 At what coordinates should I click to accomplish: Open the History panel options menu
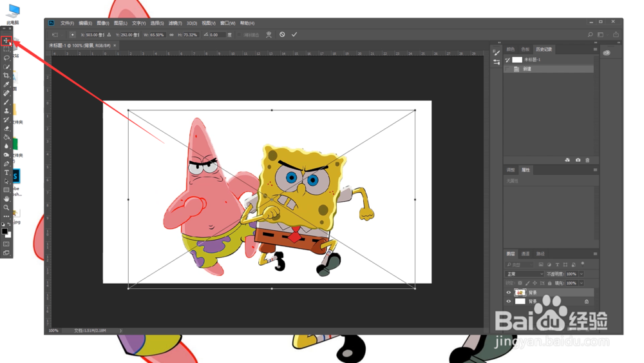pyautogui.click(x=595, y=50)
